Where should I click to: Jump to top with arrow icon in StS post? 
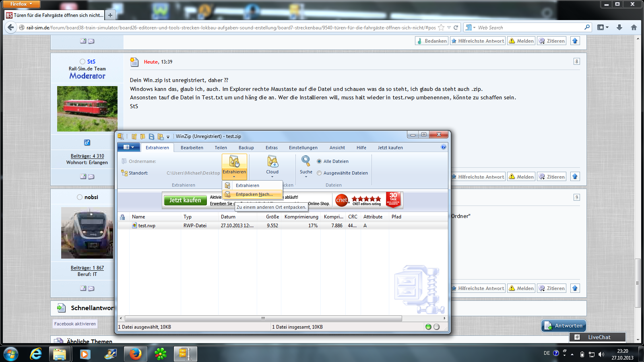click(575, 177)
